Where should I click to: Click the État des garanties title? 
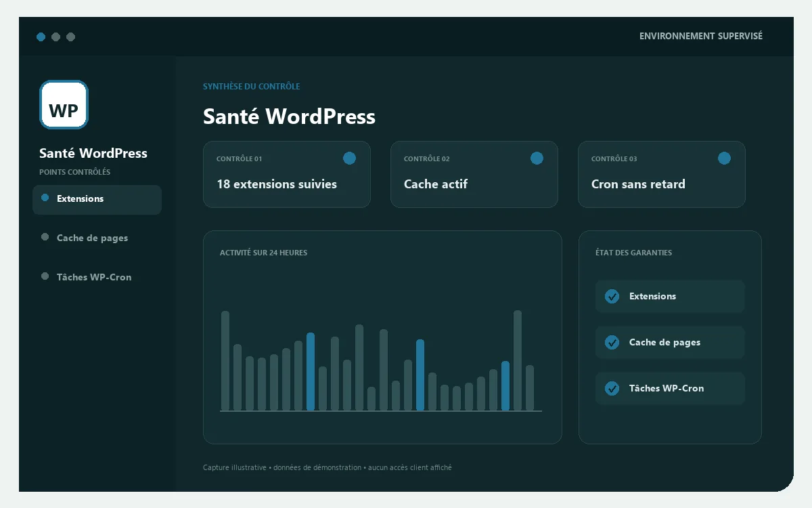click(x=633, y=253)
